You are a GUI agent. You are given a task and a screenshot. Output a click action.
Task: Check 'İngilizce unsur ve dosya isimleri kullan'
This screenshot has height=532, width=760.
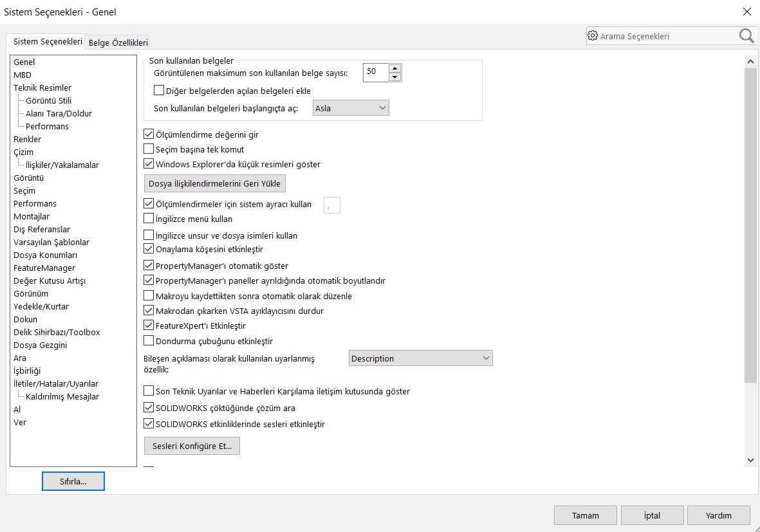(149, 235)
